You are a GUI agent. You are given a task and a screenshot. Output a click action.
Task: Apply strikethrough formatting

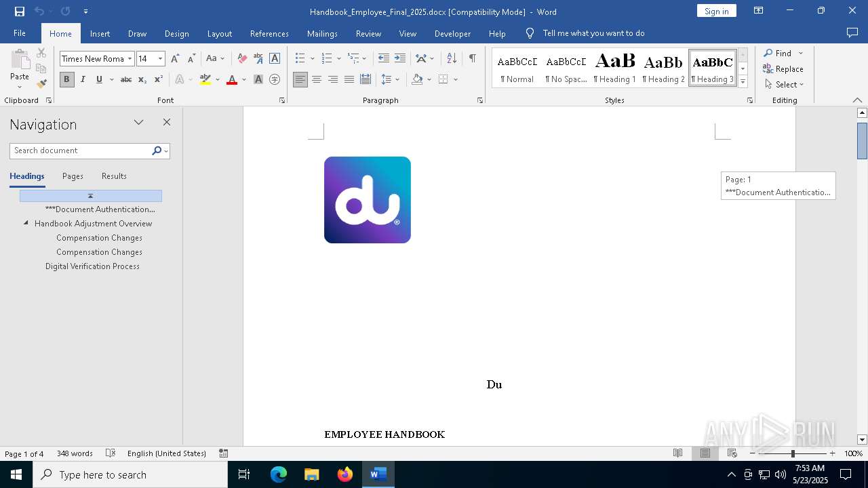pyautogui.click(x=126, y=80)
